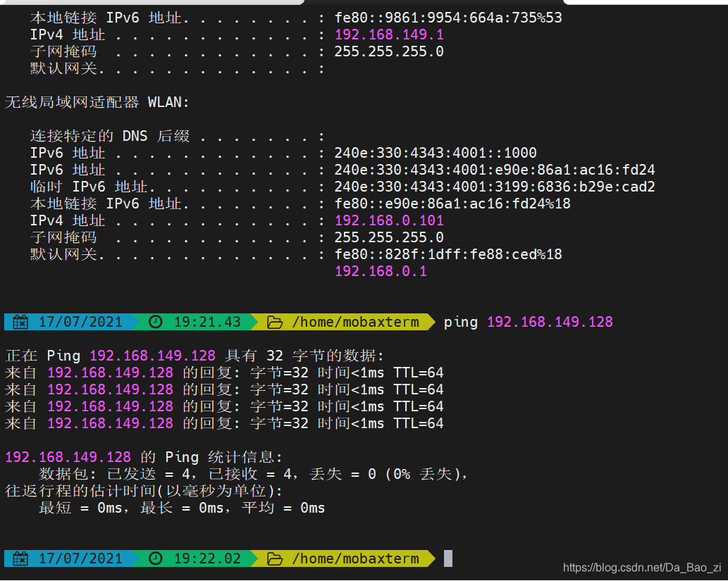Click the IP in the Ping 统计信息 line
Image resolution: width=728 pixels, height=581 pixels.
(68, 457)
